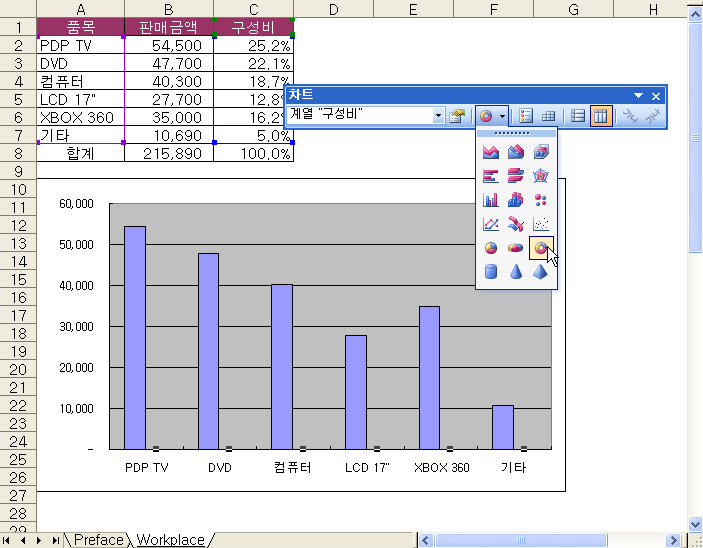Click the cell containing 54,500
Viewport: 703px width, 548px height.
tap(169, 45)
